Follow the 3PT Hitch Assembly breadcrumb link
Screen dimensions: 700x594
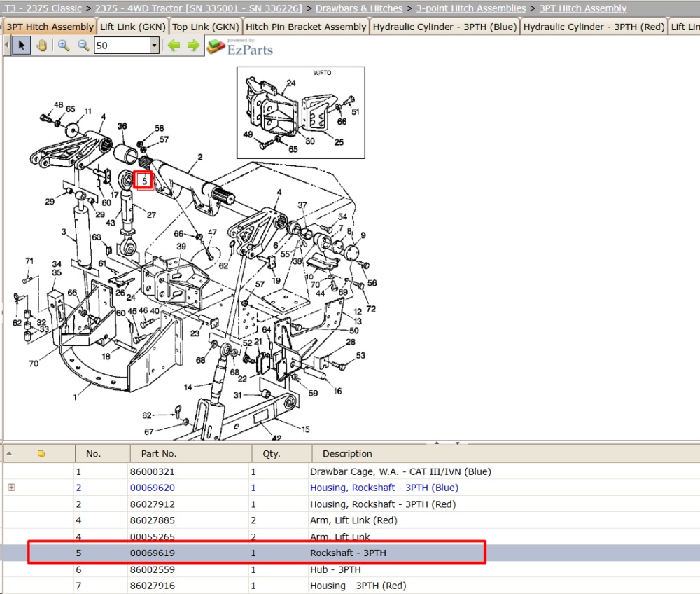tap(583, 8)
